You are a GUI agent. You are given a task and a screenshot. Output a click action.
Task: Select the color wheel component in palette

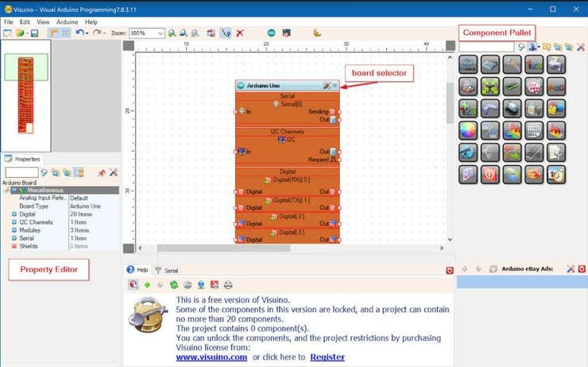468,130
